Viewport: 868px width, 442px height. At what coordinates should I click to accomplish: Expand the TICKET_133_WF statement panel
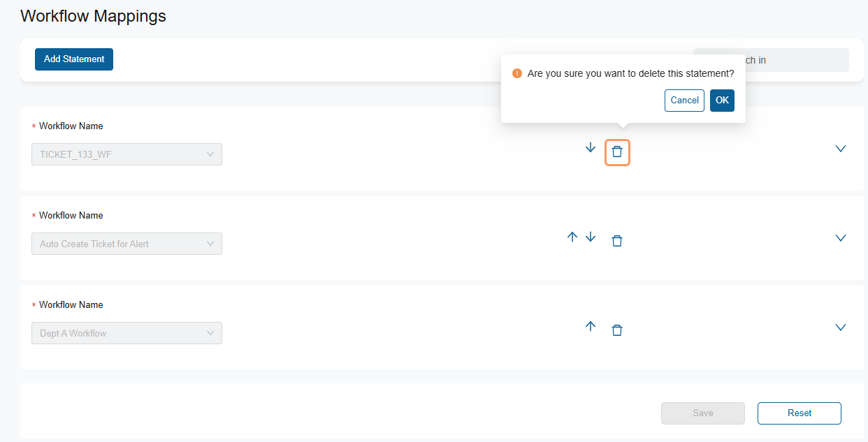[x=841, y=149]
